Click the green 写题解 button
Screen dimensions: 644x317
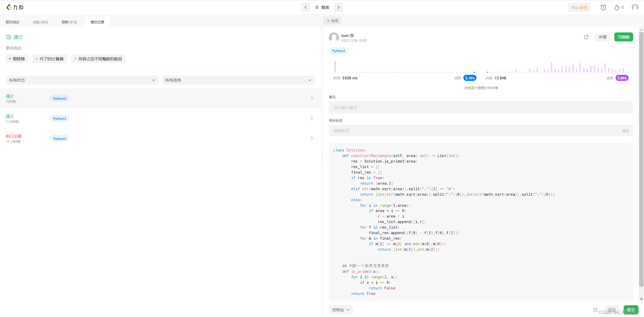623,37
